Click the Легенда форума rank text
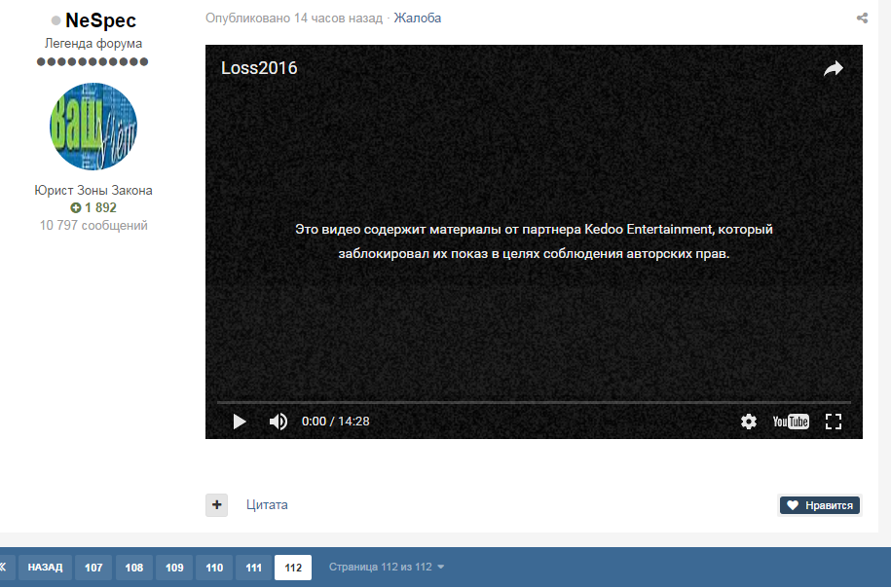Screen dimensions: 891x588 click(93, 43)
